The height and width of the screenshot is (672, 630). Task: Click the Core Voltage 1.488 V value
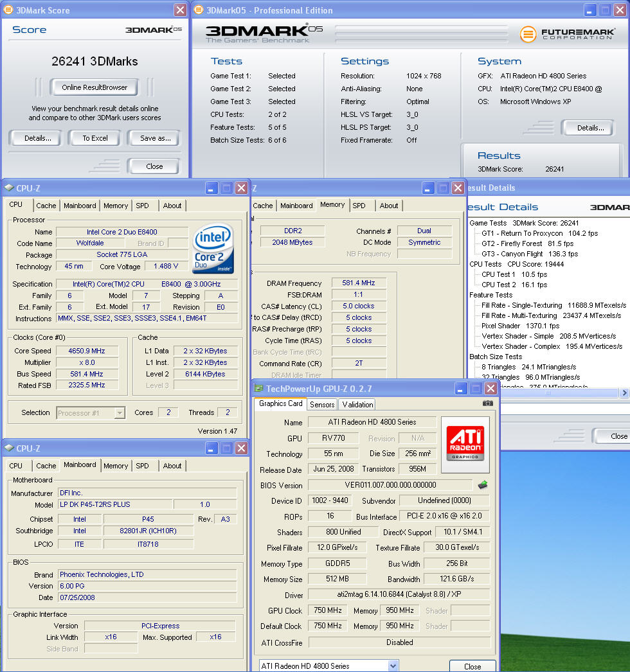(x=166, y=266)
